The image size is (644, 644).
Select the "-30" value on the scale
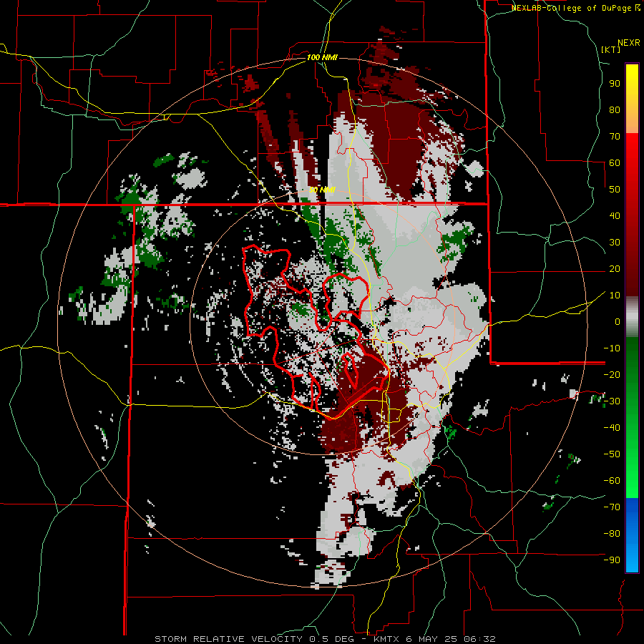click(x=612, y=401)
